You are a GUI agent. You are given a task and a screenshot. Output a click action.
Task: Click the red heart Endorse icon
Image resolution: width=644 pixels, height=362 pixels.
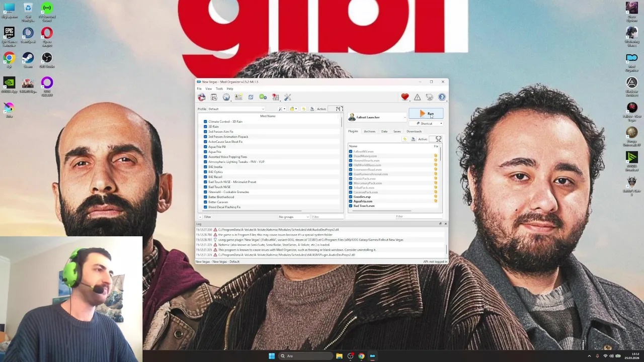pyautogui.click(x=405, y=97)
